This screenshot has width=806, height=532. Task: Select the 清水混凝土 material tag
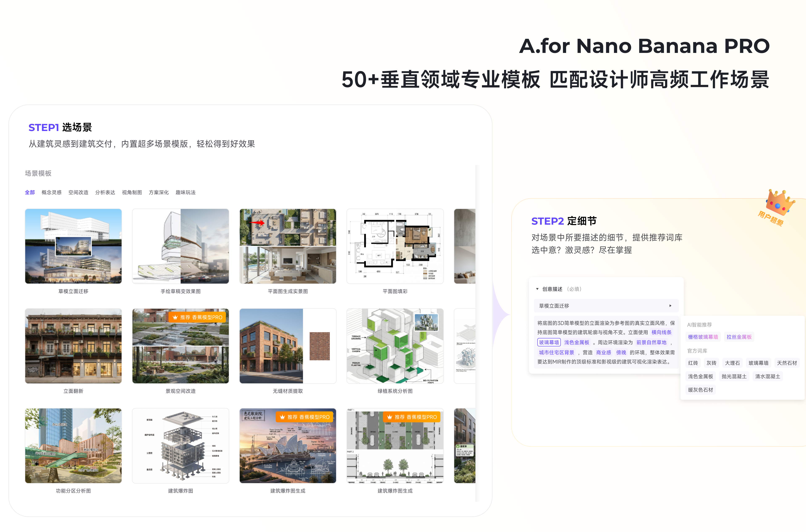(x=768, y=376)
